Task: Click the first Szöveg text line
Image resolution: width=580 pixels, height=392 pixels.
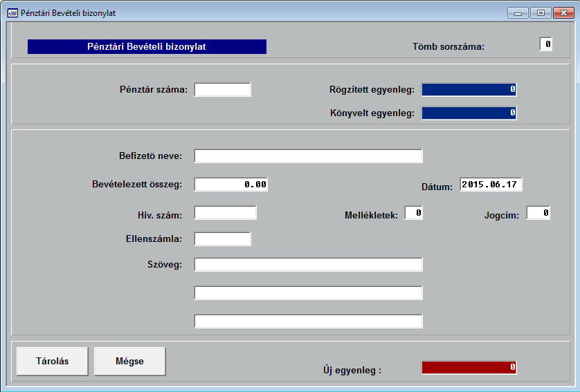Action: [x=308, y=265]
